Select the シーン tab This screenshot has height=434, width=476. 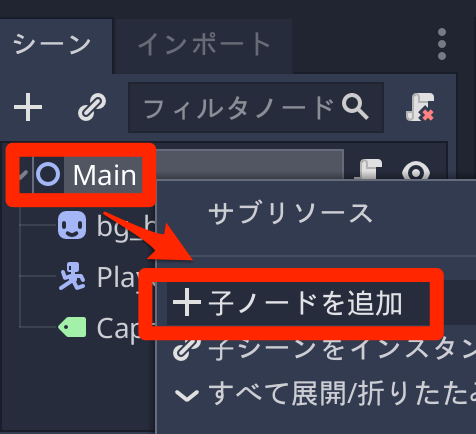52,45
